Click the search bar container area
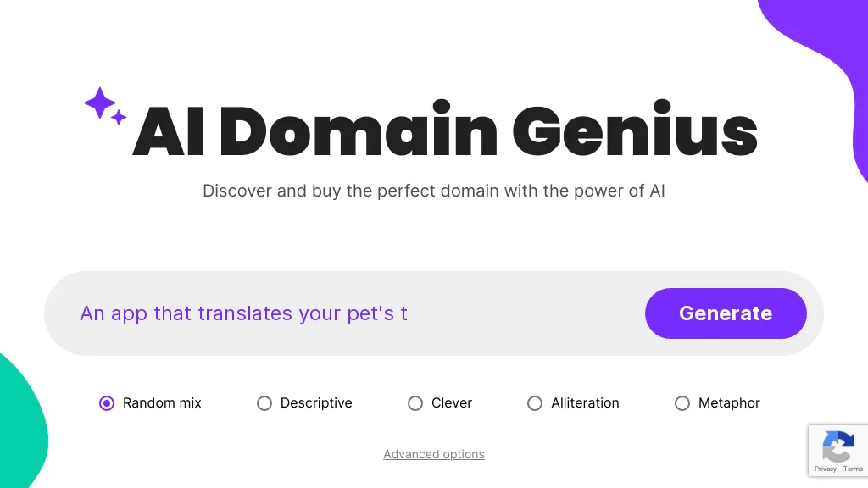 coord(434,313)
